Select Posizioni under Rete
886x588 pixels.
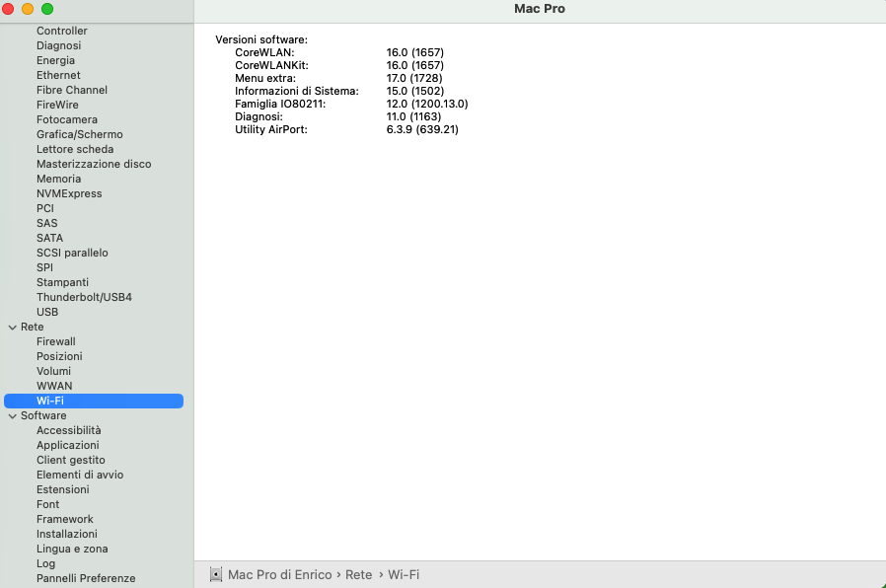tap(59, 356)
